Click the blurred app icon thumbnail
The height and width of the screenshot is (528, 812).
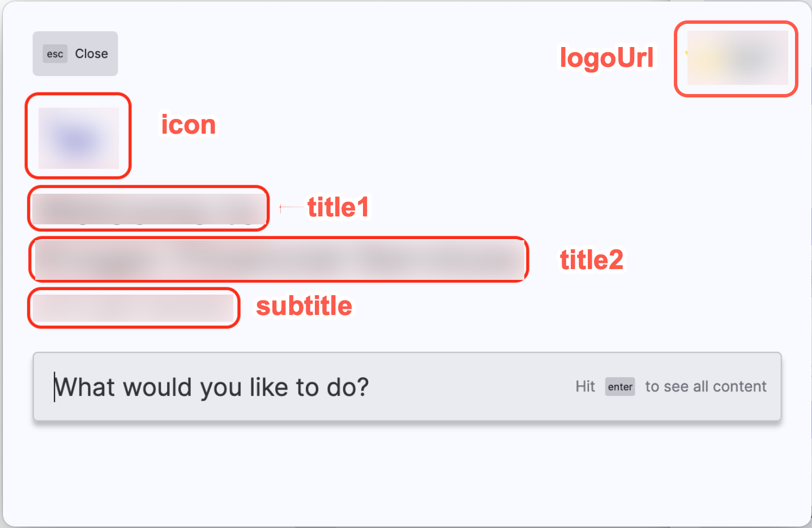pos(78,136)
